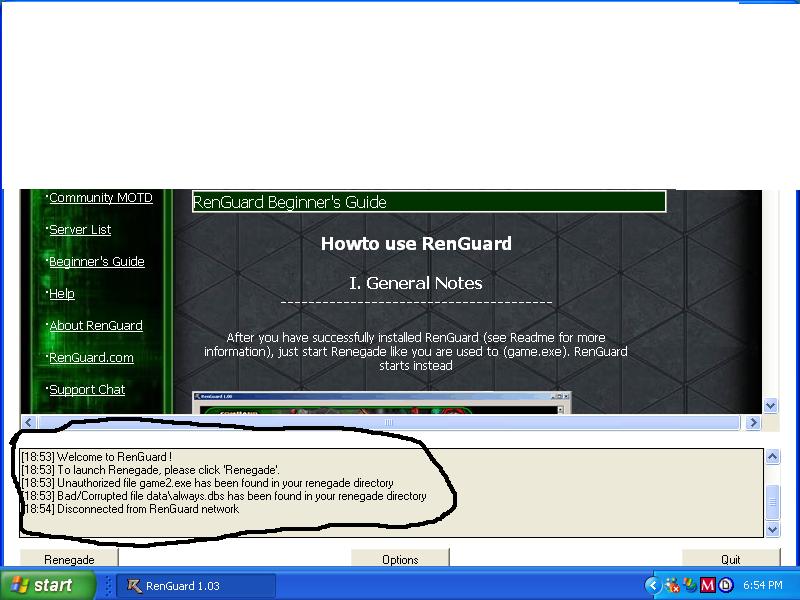Click the round blue document tray icon
Screen dimensions: 800x600
[x=725, y=585]
